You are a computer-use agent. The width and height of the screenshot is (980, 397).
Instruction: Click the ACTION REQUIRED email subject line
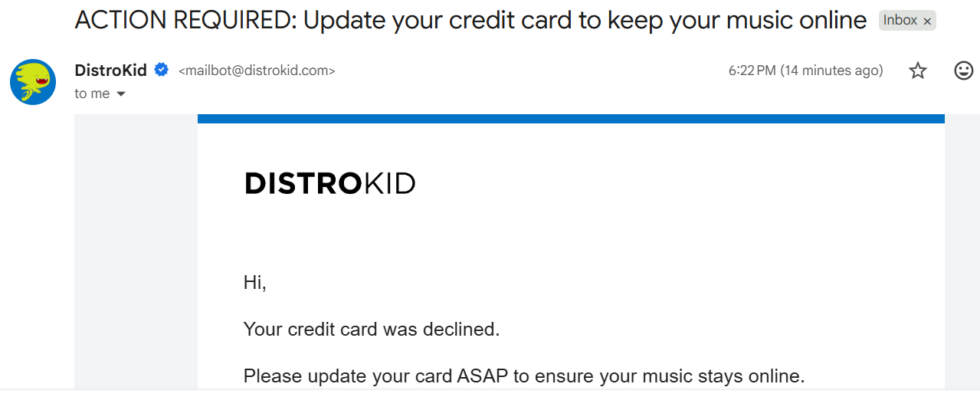[470, 21]
